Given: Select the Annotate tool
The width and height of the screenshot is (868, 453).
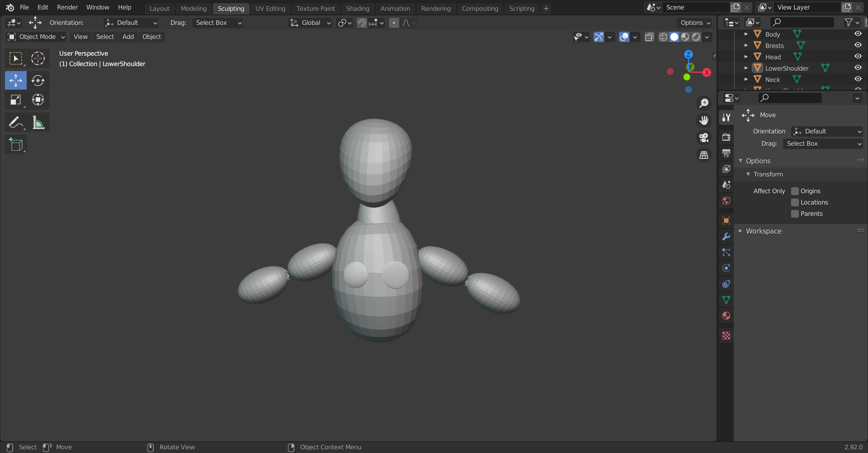Looking at the screenshot, I should (15, 122).
